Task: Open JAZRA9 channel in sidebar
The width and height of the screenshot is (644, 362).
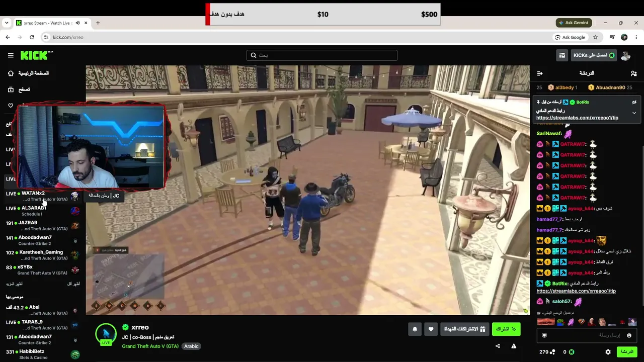Action: [43, 226]
